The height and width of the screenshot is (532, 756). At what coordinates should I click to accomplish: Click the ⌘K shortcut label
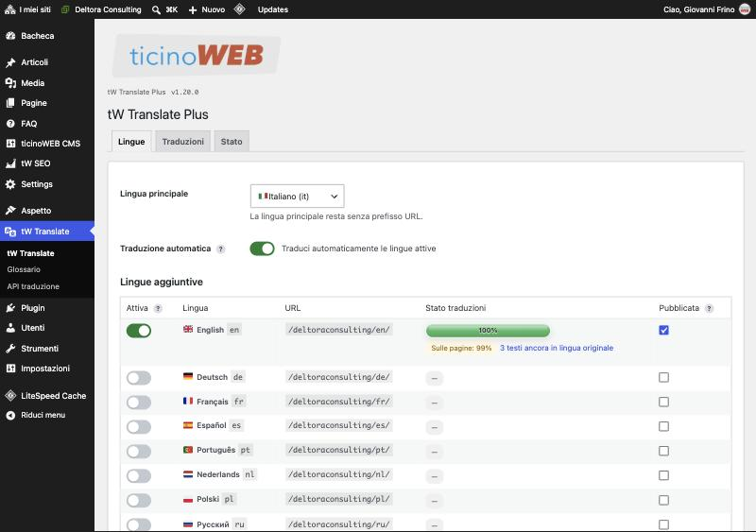click(172, 9)
